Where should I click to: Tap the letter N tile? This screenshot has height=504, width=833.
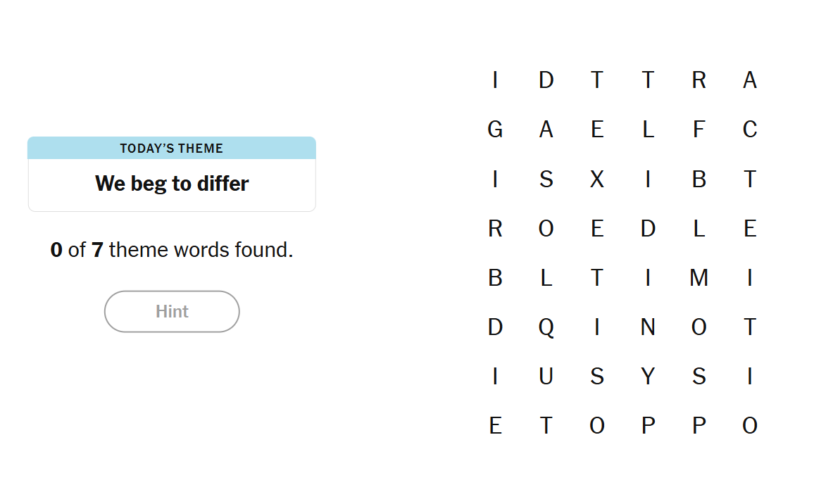(648, 327)
